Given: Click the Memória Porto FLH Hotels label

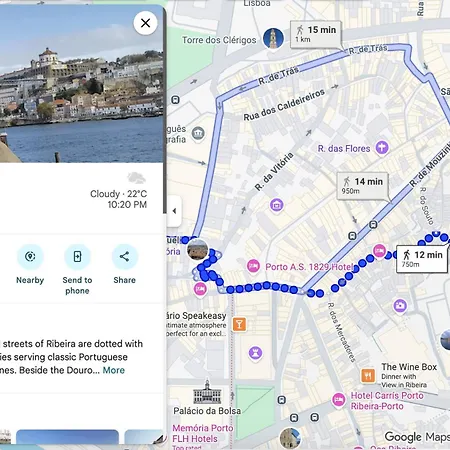Looking at the screenshot, I should (x=203, y=433).
